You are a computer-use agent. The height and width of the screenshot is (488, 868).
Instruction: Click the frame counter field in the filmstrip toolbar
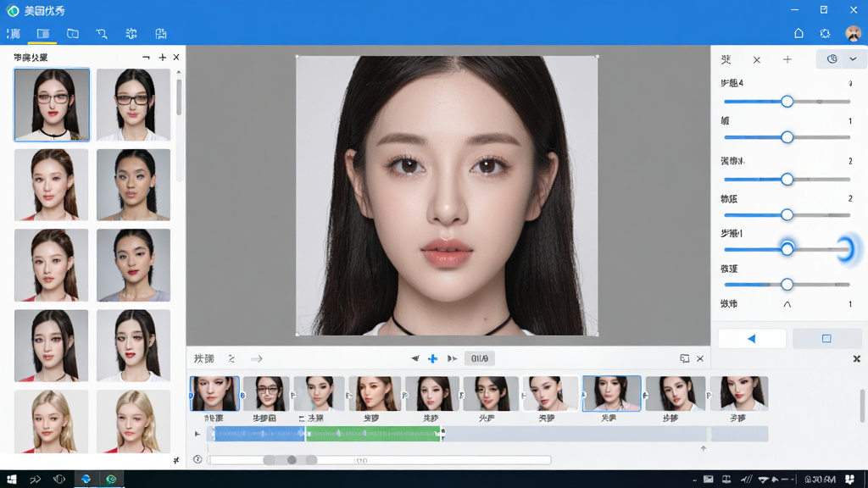tap(480, 358)
